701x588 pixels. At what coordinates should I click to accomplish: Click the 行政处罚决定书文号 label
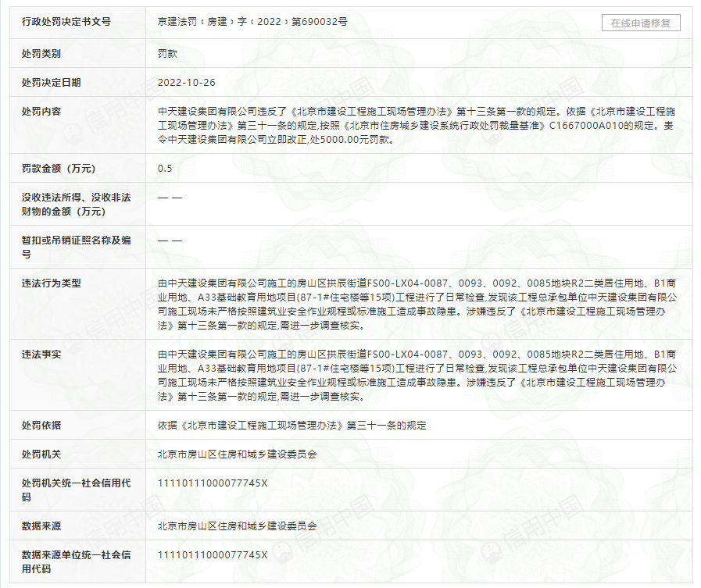point(66,21)
